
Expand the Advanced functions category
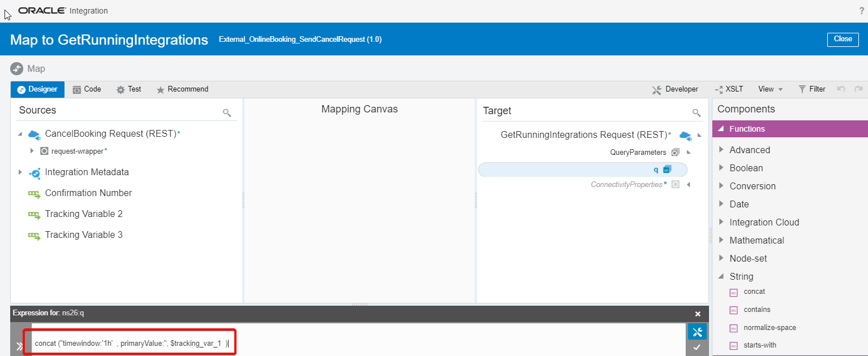pyautogui.click(x=723, y=150)
